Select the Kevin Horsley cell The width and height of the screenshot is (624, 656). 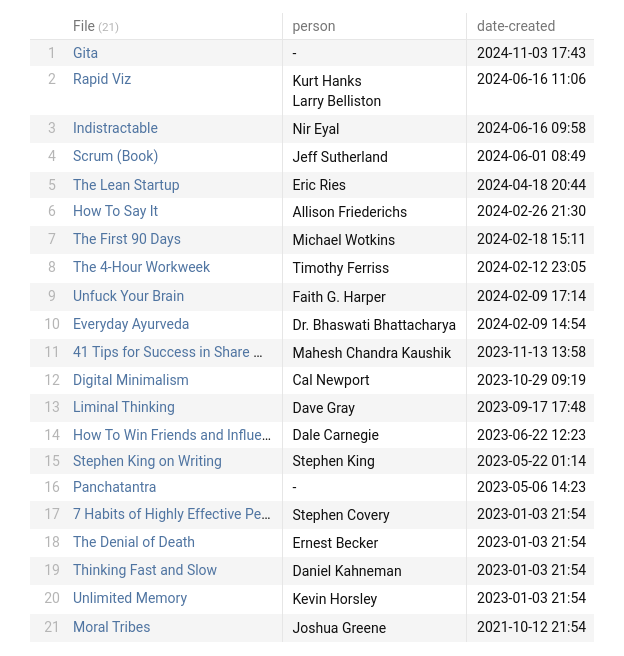[x=335, y=599]
